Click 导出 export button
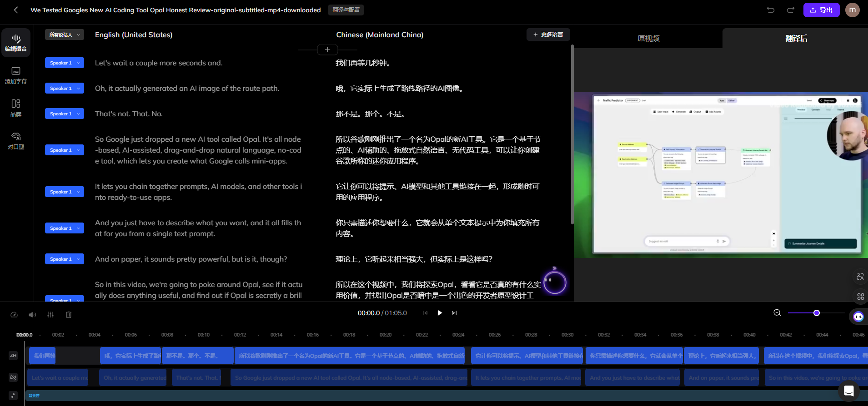The width and height of the screenshot is (868, 406). (x=822, y=10)
